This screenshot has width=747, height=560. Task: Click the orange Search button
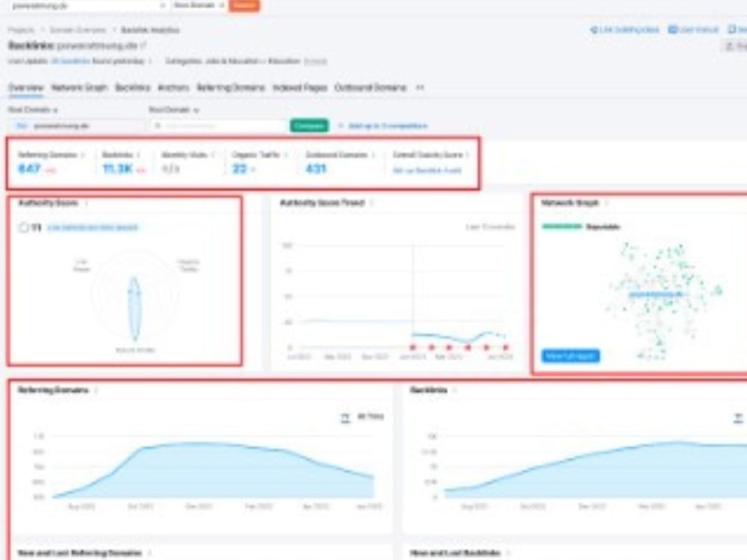coord(244,4)
